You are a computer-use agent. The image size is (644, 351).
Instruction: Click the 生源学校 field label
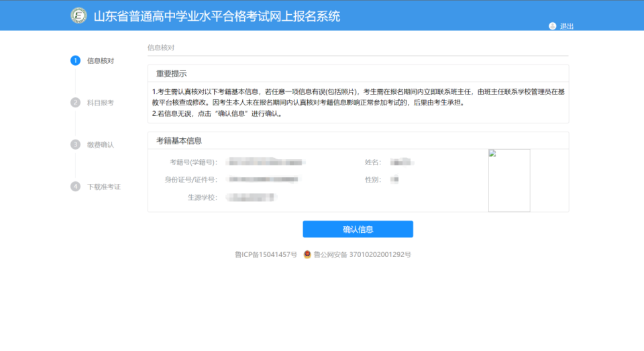(x=203, y=198)
